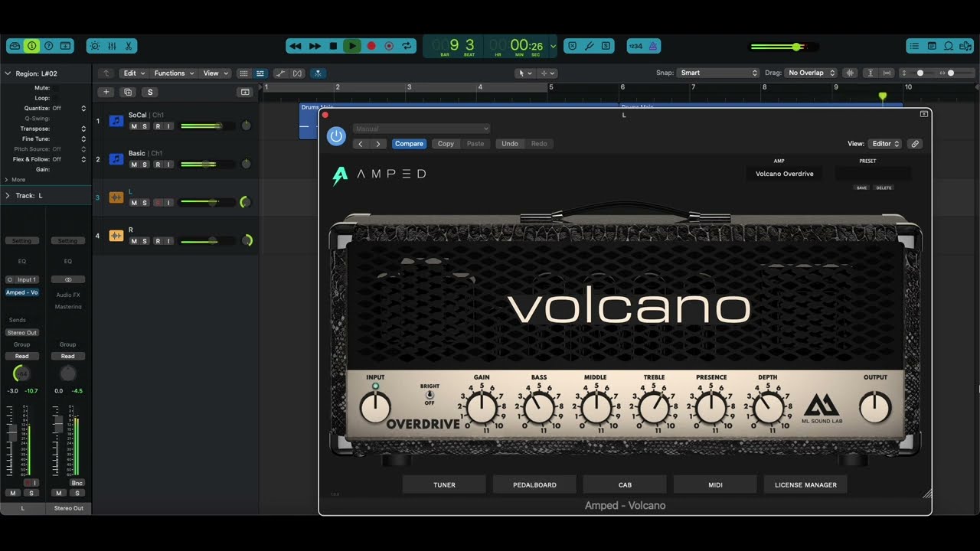
Task: Click the SoCal drummer track icon
Action: coord(116,121)
